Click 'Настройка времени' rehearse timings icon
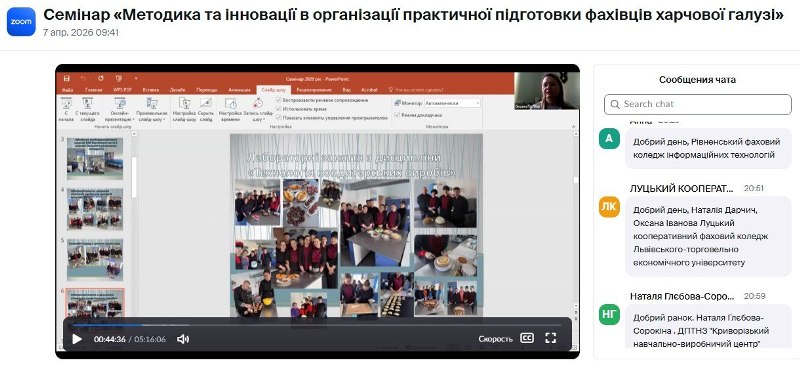The image size is (800, 365). pyautogui.click(x=230, y=109)
